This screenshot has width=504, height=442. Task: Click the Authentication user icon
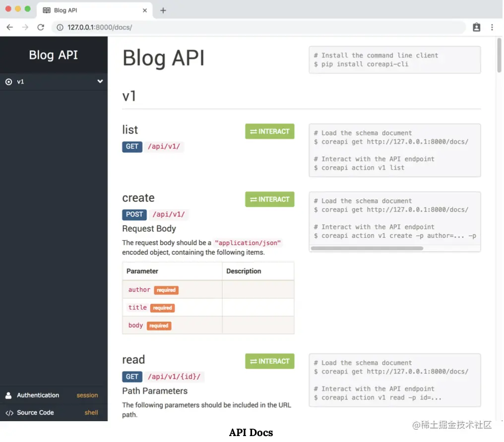pos(8,395)
